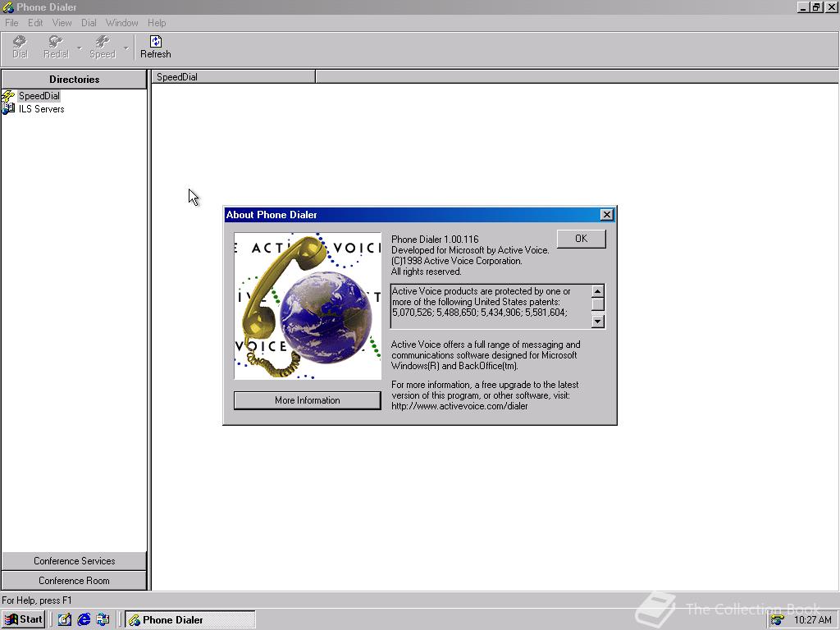840x630 pixels.
Task: Click the Phone Dialer 1.00.116 version text
Action: 435,240
